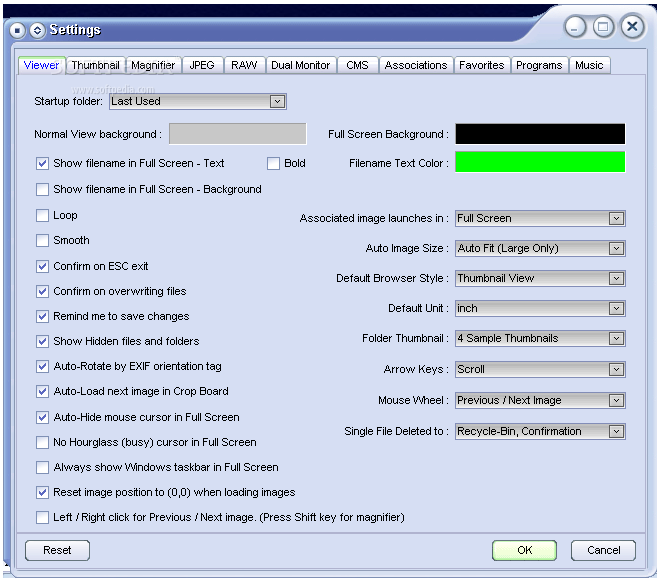This screenshot has height=578, width=657.
Task: Change the green Filename Text Color
Action: pos(540,162)
